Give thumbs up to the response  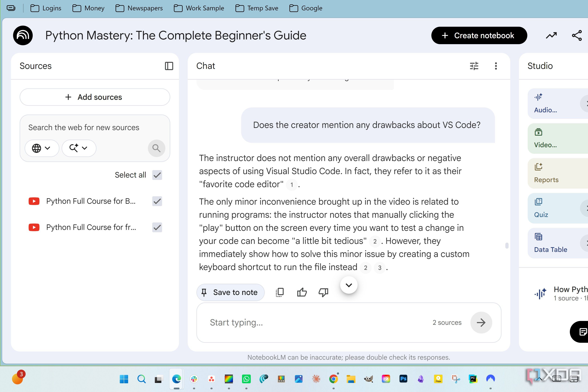302,292
